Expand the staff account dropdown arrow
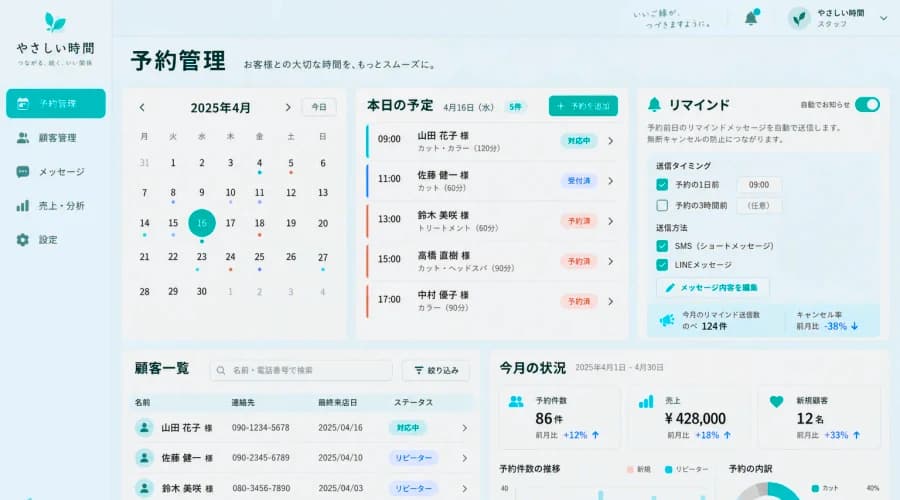This screenshot has height=500, width=900. click(x=883, y=18)
